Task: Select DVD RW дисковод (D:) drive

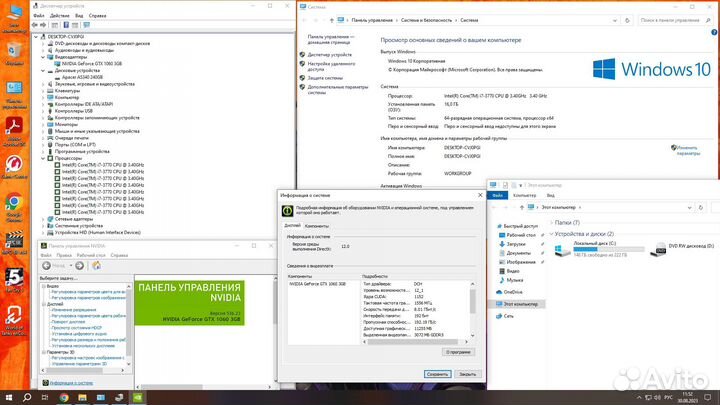Action: [682, 248]
